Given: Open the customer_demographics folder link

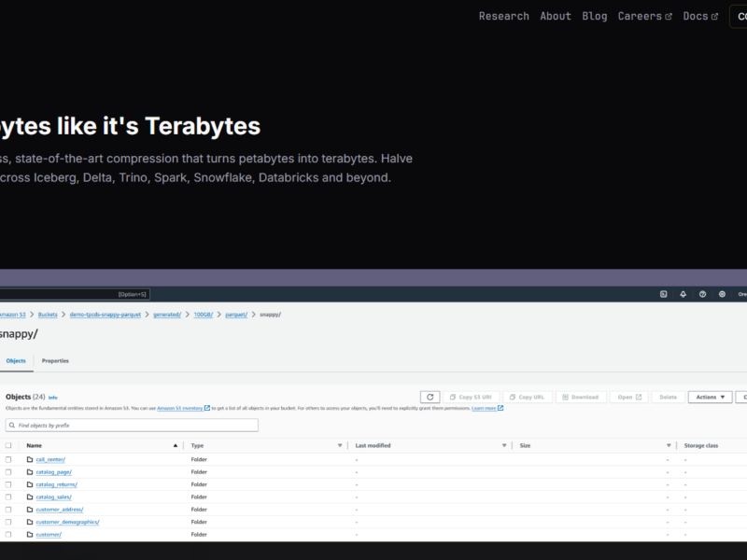Looking at the screenshot, I should tap(67, 522).
